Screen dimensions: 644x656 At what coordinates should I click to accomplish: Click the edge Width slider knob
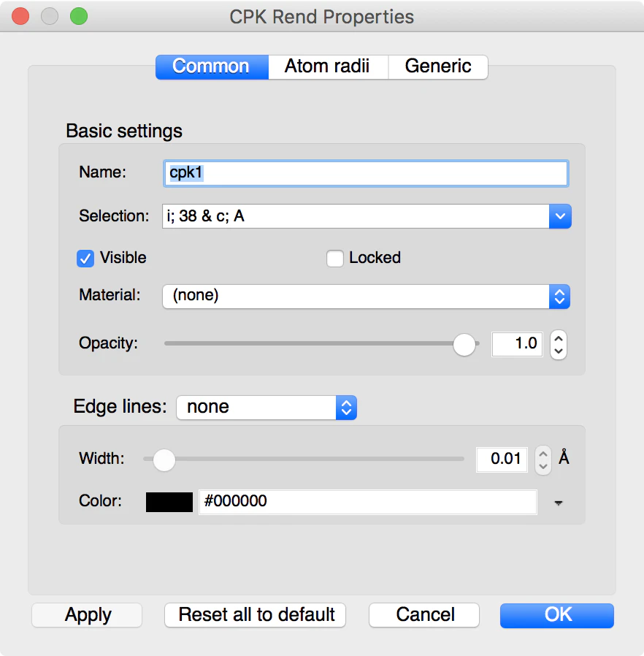pyautogui.click(x=164, y=459)
